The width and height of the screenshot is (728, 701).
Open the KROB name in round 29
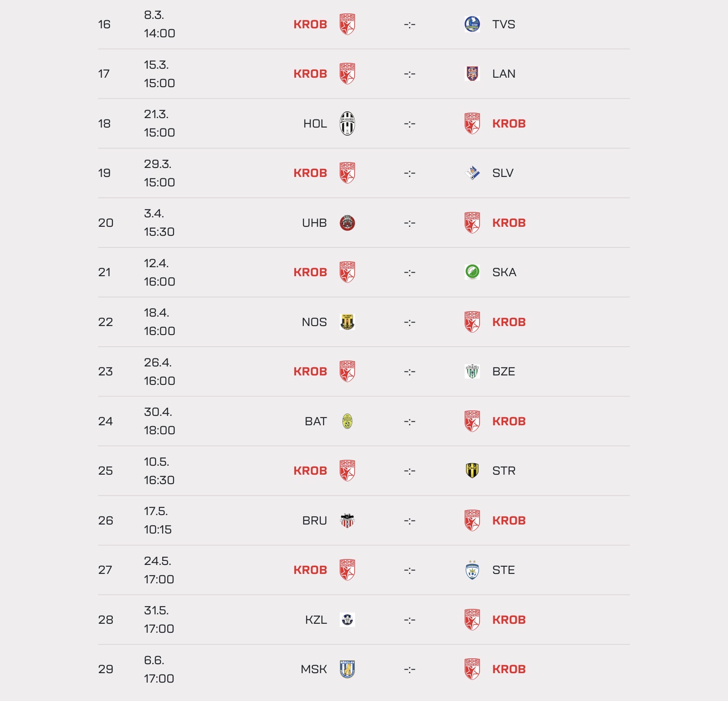tap(509, 669)
